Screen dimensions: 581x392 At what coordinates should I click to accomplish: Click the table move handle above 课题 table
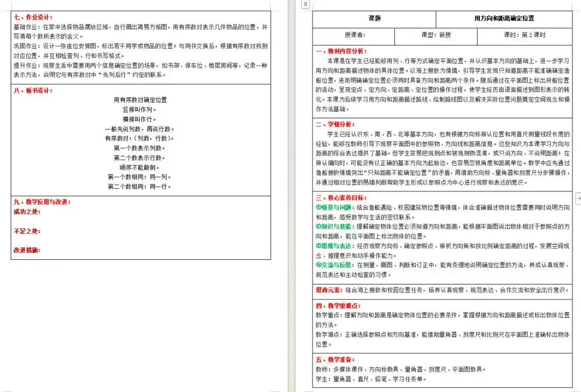pyautogui.click(x=306, y=4)
